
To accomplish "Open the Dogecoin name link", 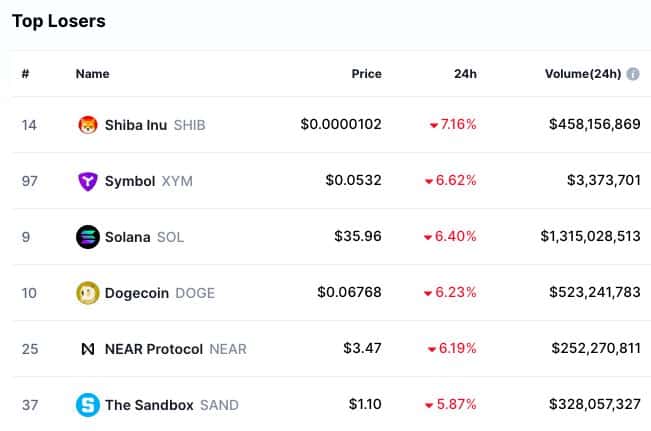I will [x=137, y=293].
